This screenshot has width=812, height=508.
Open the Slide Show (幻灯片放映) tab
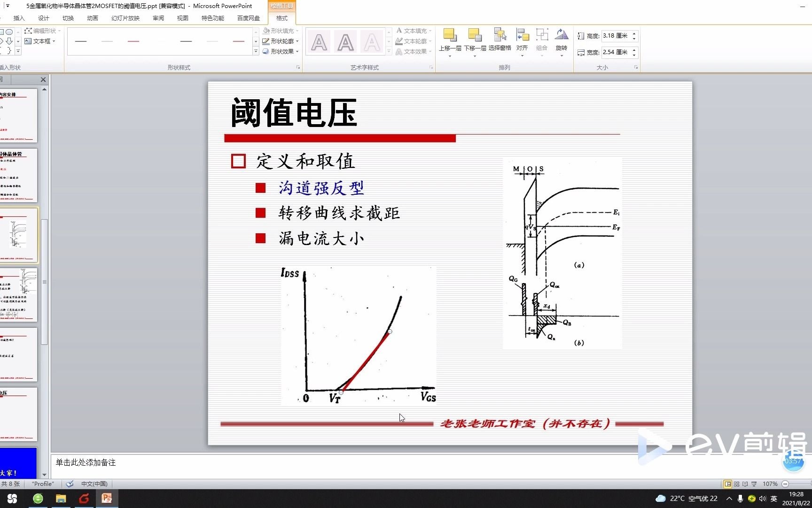tap(125, 18)
